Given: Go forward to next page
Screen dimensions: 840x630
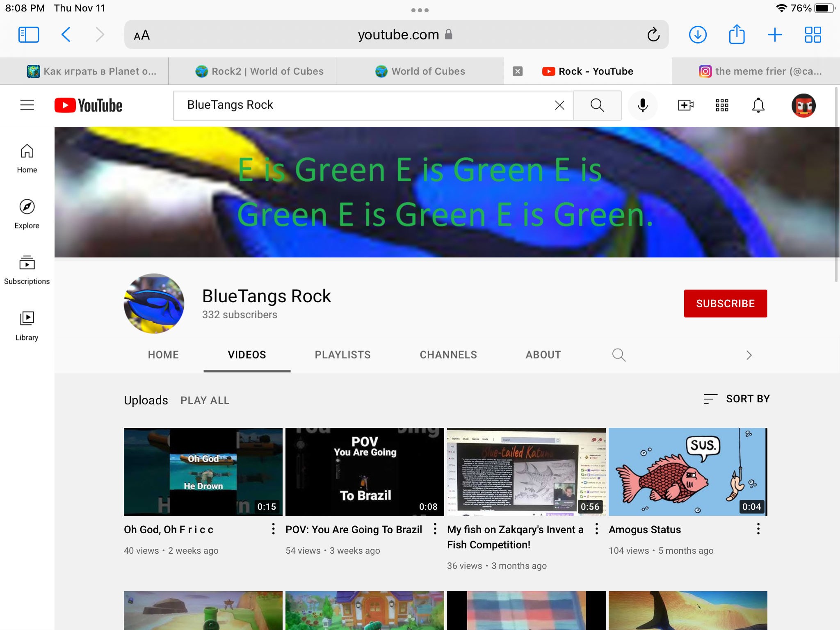Looking at the screenshot, I should tap(100, 35).
